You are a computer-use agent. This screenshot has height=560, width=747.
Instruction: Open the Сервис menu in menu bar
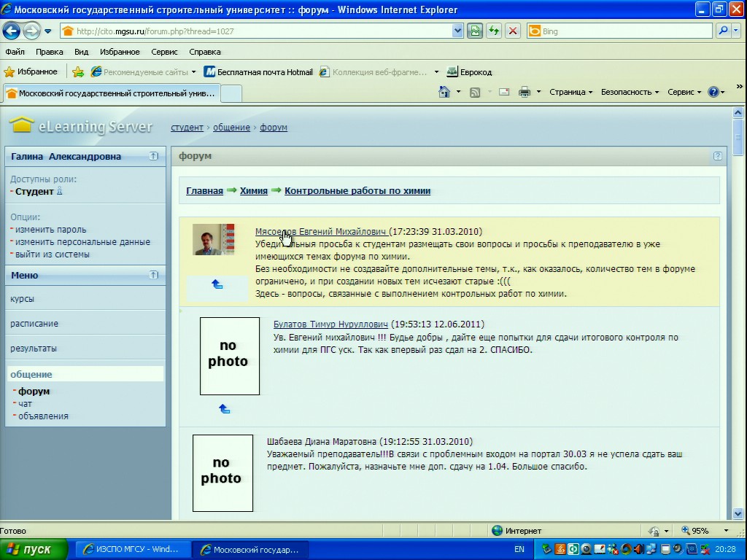[164, 52]
